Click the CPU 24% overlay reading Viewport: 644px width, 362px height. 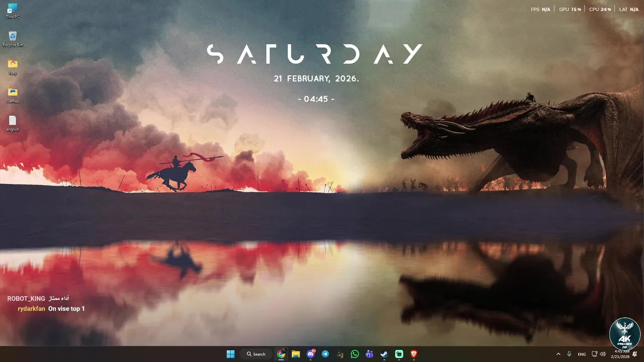click(x=600, y=10)
